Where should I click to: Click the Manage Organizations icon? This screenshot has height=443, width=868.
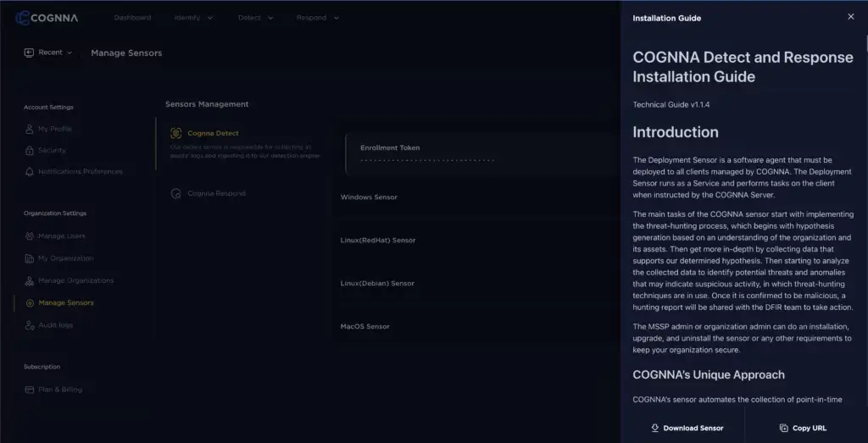(30, 281)
